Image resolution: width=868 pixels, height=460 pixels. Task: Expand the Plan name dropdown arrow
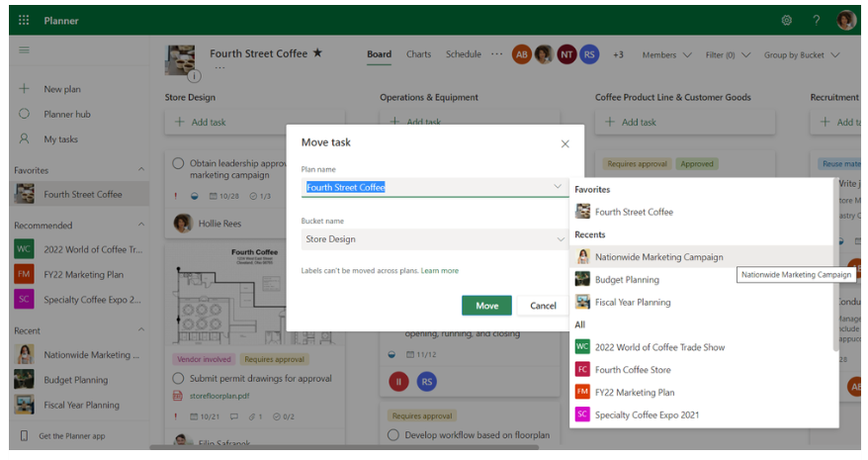click(558, 187)
